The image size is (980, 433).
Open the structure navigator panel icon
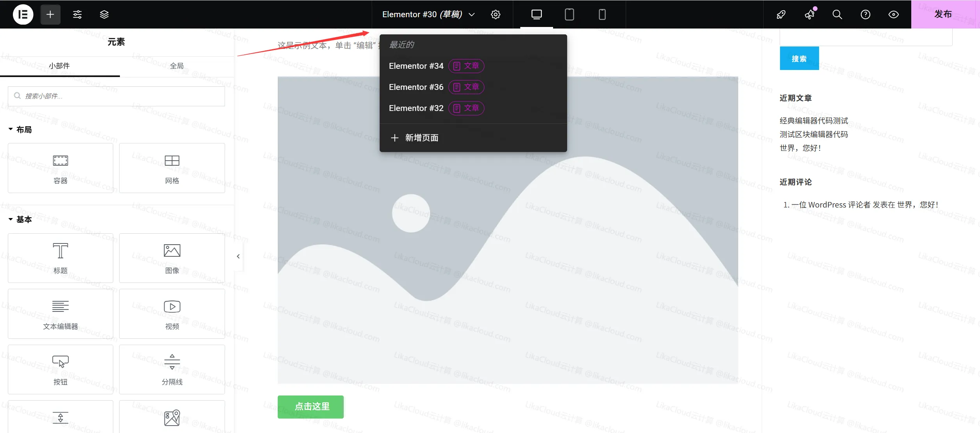click(104, 14)
